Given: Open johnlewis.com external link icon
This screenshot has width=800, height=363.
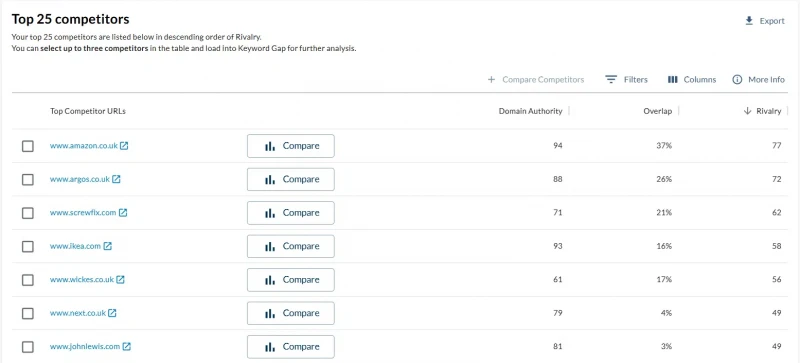Looking at the screenshot, I should pos(127,346).
